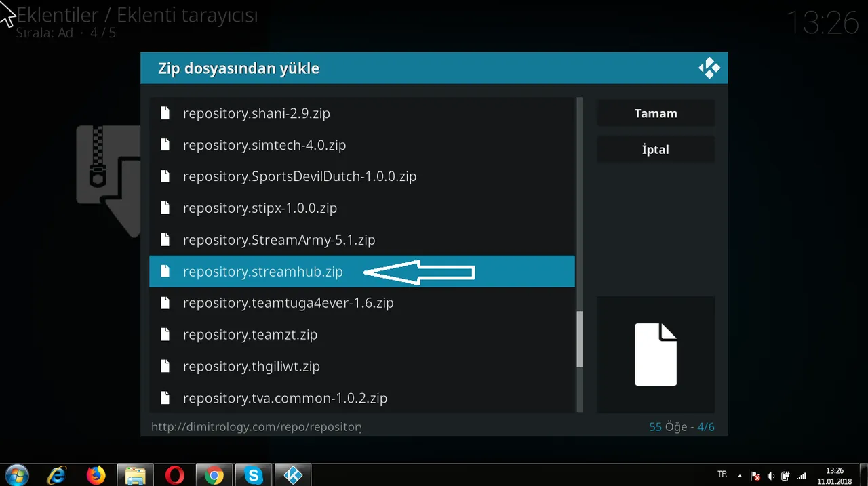Open the Windows Start menu
Image resolution: width=868 pixels, height=486 pixels.
[16, 475]
